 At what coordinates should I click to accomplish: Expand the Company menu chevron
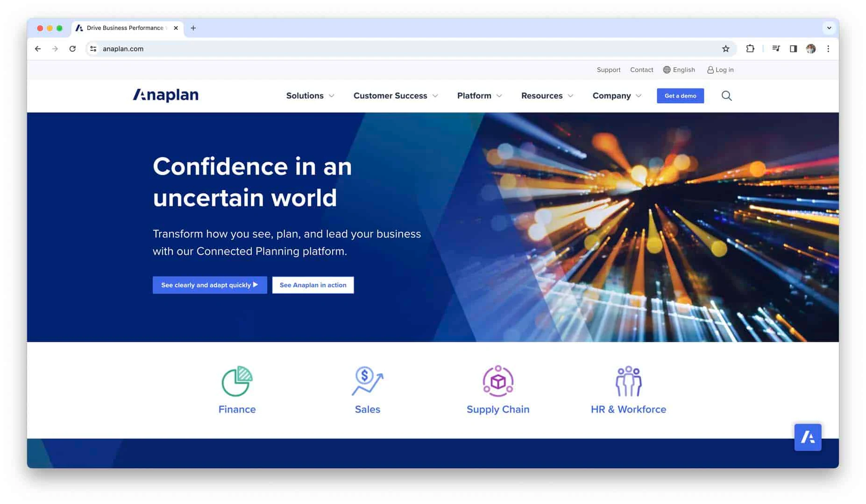tap(639, 96)
